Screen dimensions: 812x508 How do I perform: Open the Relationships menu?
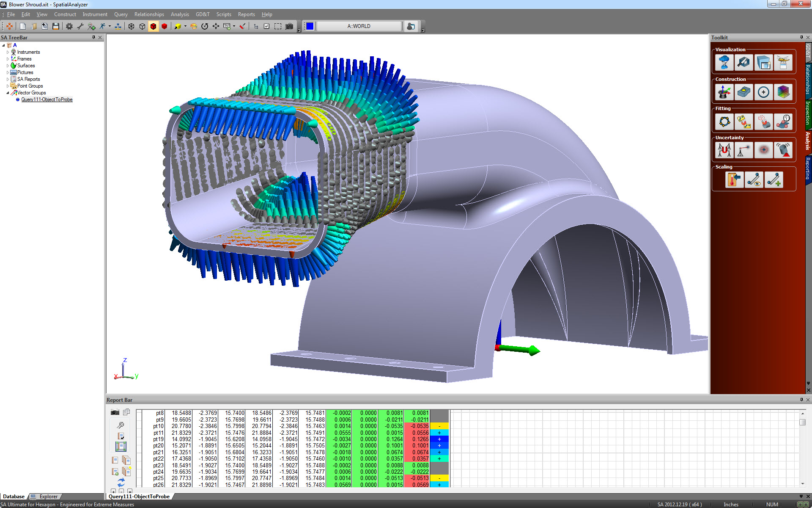149,14
